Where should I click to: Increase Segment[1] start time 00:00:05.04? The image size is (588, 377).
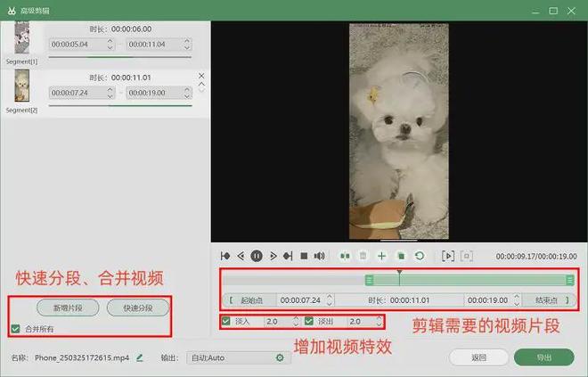(x=110, y=41)
